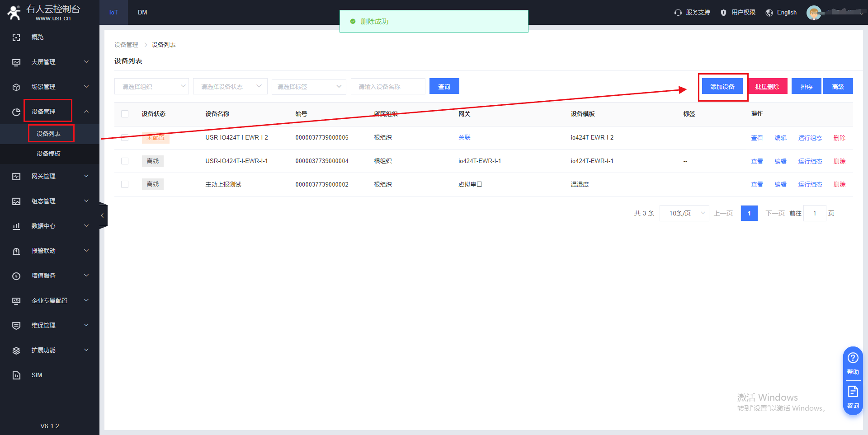
Task: Click the SIM card icon in sidebar
Action: coord(16,375)
